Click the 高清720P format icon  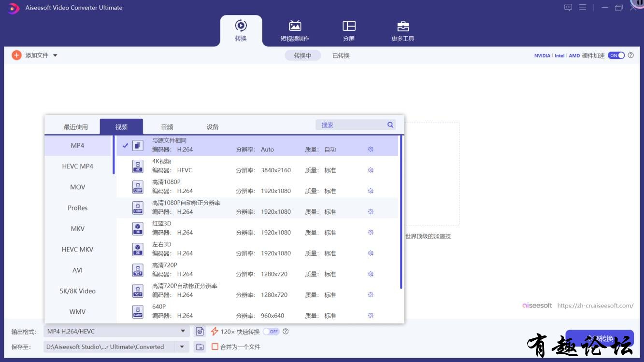(x=138, y=270)
